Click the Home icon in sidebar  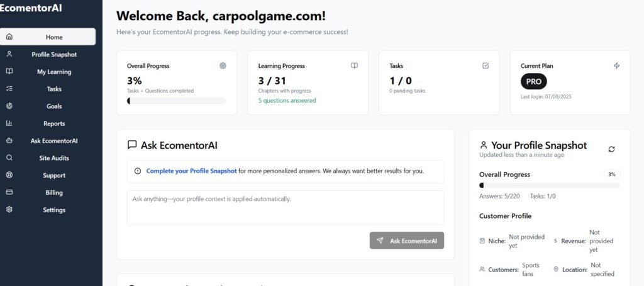[x=9, y=37]
